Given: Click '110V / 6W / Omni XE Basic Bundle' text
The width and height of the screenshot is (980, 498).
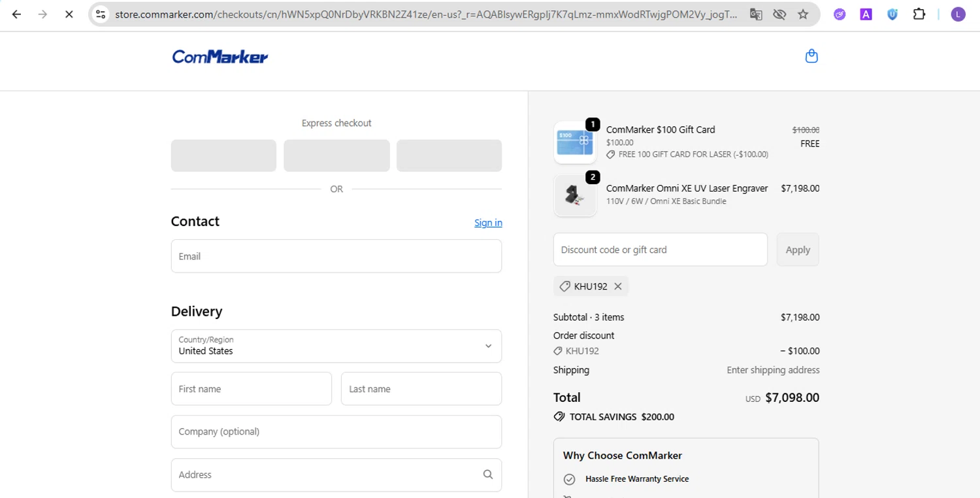Looking at the screenshot, I should pyautogui.click(x=666, y=201).
